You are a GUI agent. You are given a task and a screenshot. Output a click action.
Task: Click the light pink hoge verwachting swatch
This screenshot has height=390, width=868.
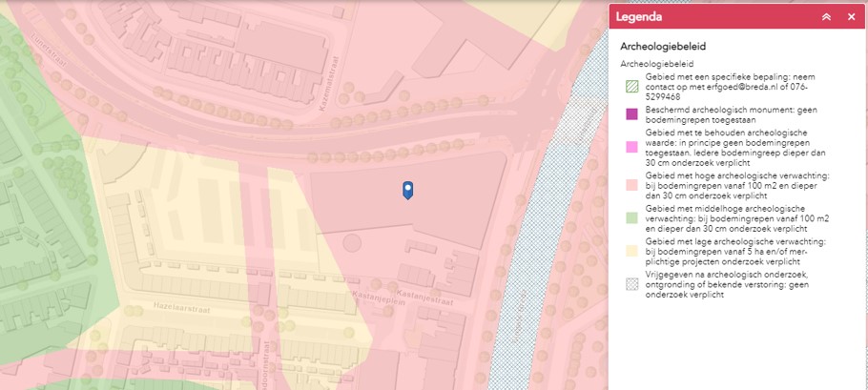[x=631, y=184]
